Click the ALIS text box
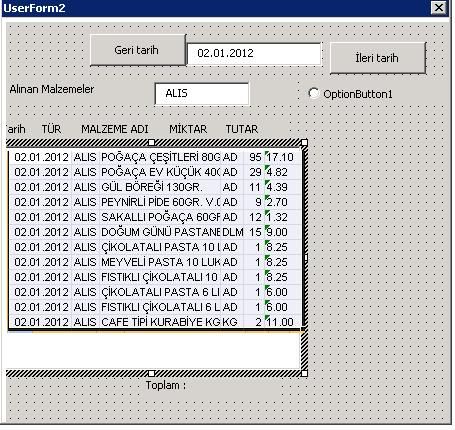Viewport: 455px width, 430px height. (x=202, y=94)
